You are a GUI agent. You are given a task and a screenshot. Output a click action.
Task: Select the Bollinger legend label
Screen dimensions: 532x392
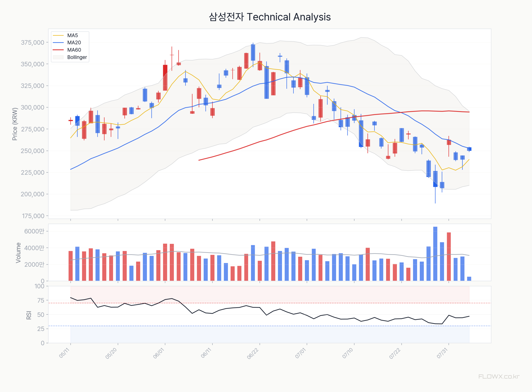point(77,57)
